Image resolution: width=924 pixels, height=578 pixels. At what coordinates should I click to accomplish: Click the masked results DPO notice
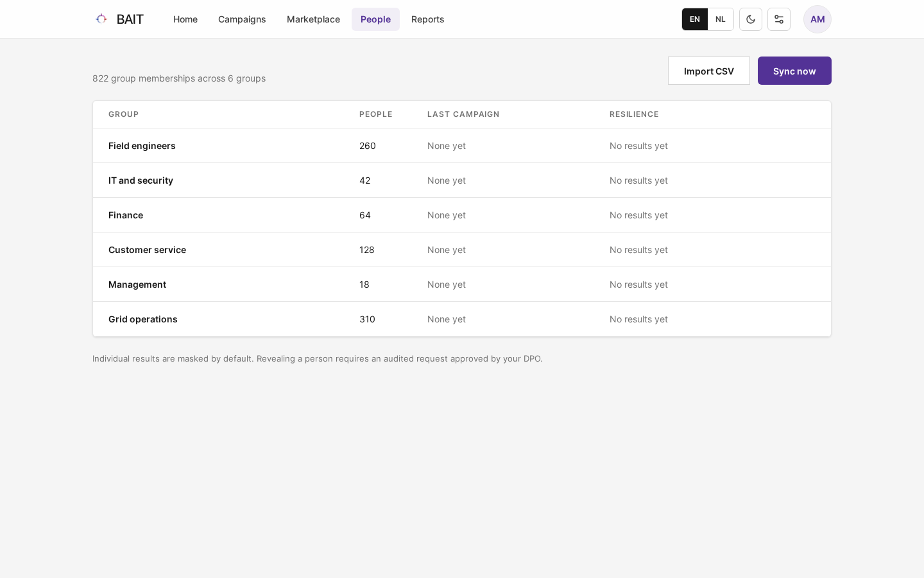click(318, 358)
